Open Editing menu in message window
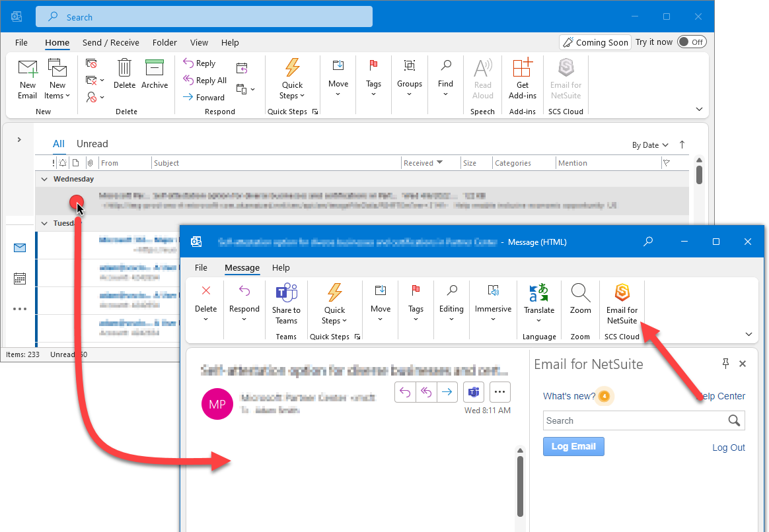 point(451,303)
